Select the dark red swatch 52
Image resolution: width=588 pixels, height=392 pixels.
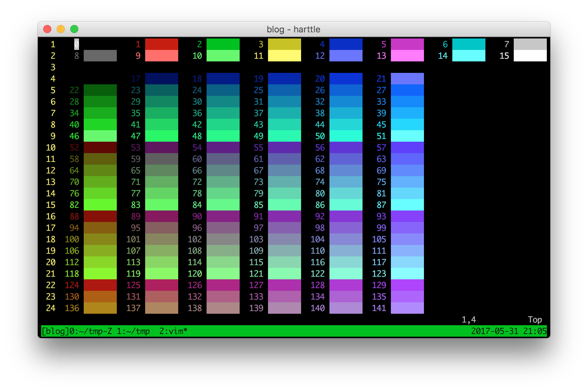[x=100, y=147]
